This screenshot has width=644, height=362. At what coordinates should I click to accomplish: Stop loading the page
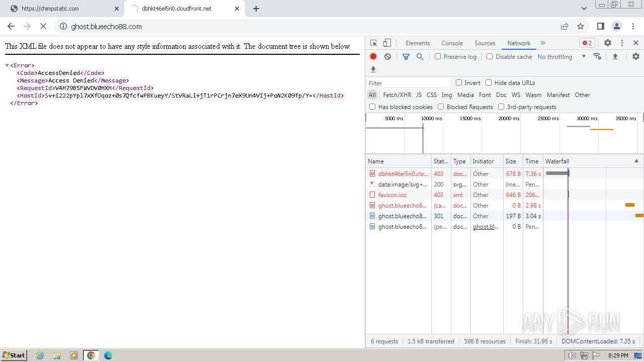(43, 26)
